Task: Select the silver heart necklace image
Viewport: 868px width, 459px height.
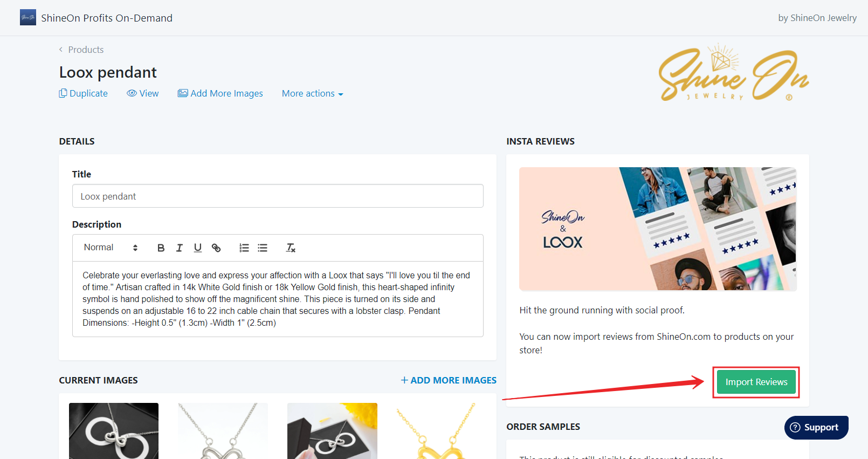Action: click(x=223, y=431)
